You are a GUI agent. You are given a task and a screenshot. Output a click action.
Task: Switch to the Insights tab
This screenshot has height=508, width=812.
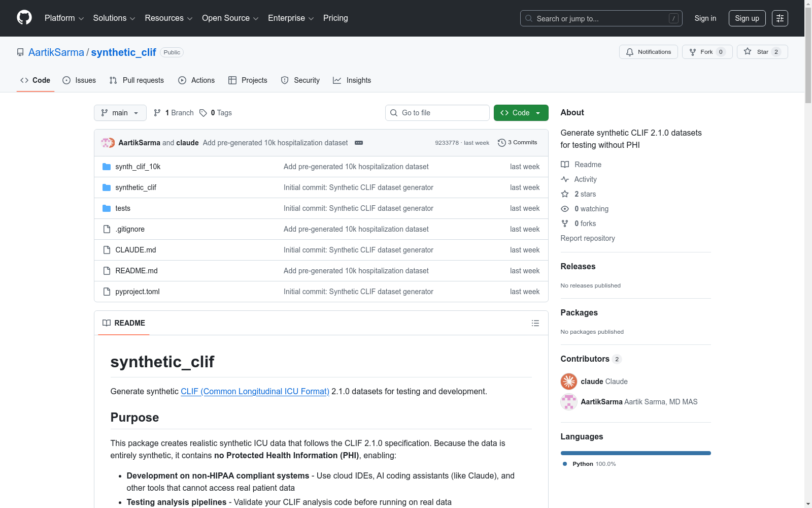(352, 80)
